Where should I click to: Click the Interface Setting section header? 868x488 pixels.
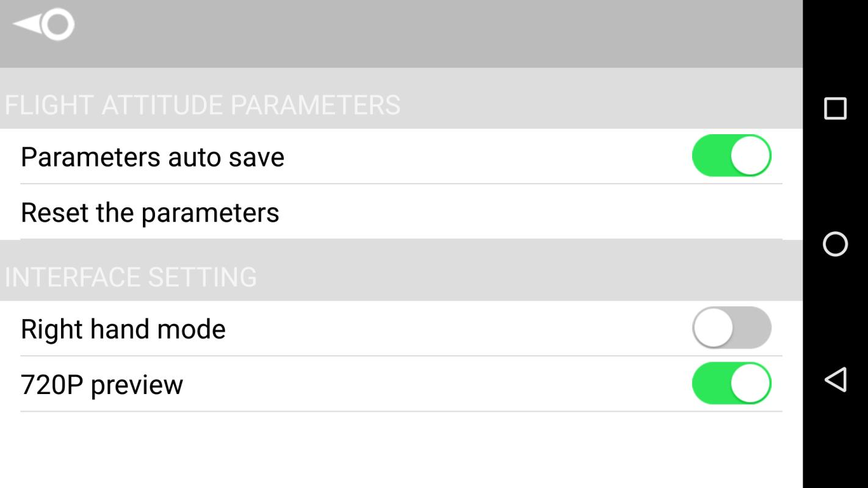pyautogui.click(x=131, y=276)
